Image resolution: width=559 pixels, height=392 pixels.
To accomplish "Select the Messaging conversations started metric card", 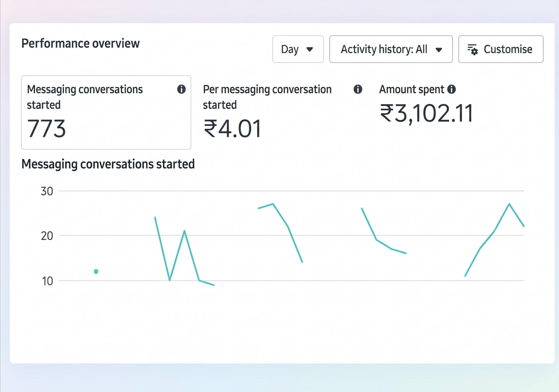I will [x=106, y=112].
